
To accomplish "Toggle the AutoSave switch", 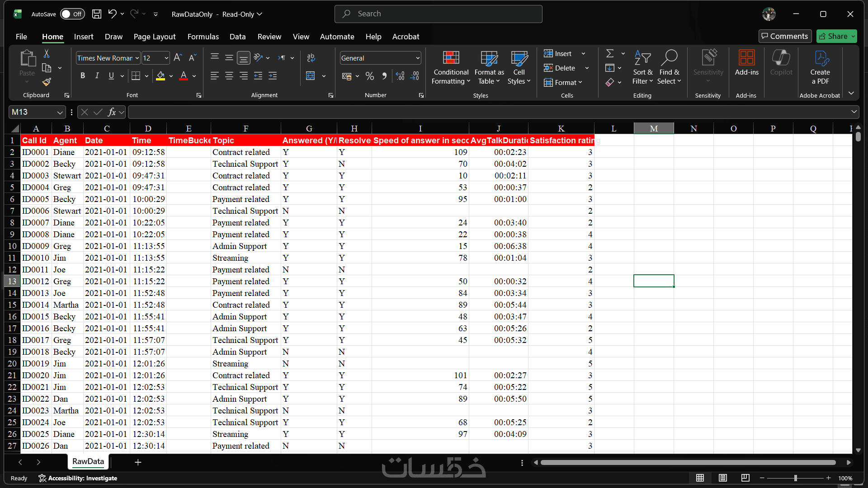I will [x=72, y=14].
